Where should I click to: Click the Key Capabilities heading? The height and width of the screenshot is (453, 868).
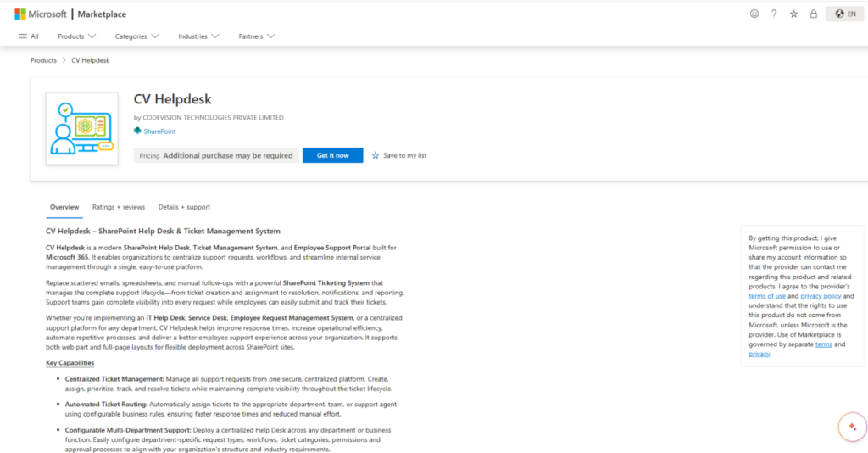70,363
